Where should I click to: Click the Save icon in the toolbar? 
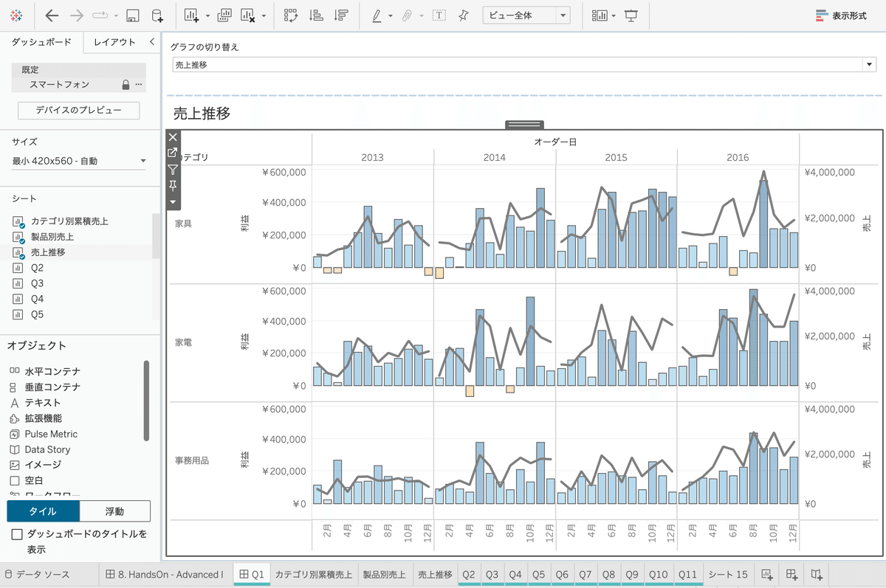click(131, 15)
